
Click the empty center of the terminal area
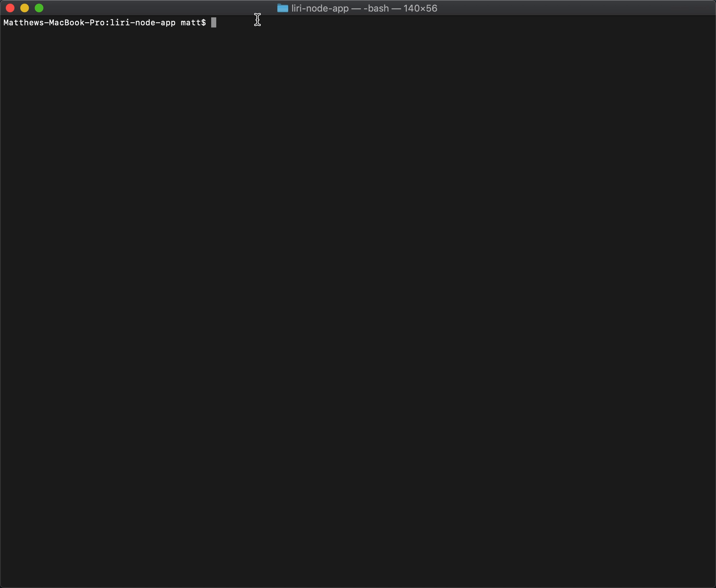pyautogui.click(x=358, y=300)
